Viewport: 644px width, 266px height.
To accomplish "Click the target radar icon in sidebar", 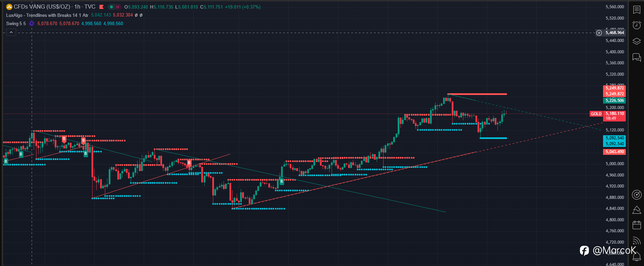I will (x=636, y=195).
